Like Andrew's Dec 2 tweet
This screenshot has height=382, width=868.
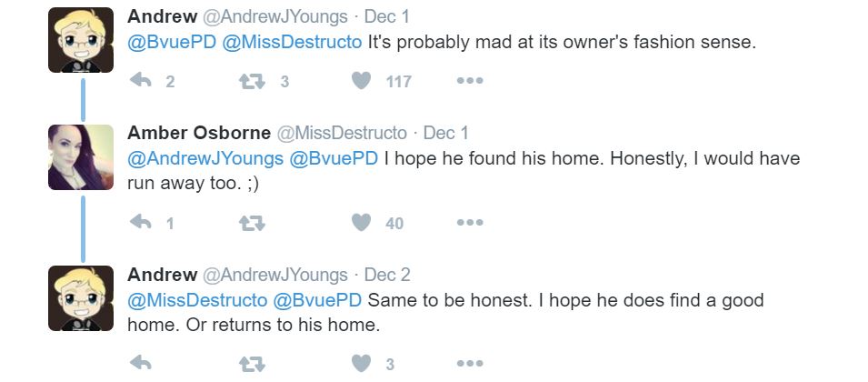362,364
